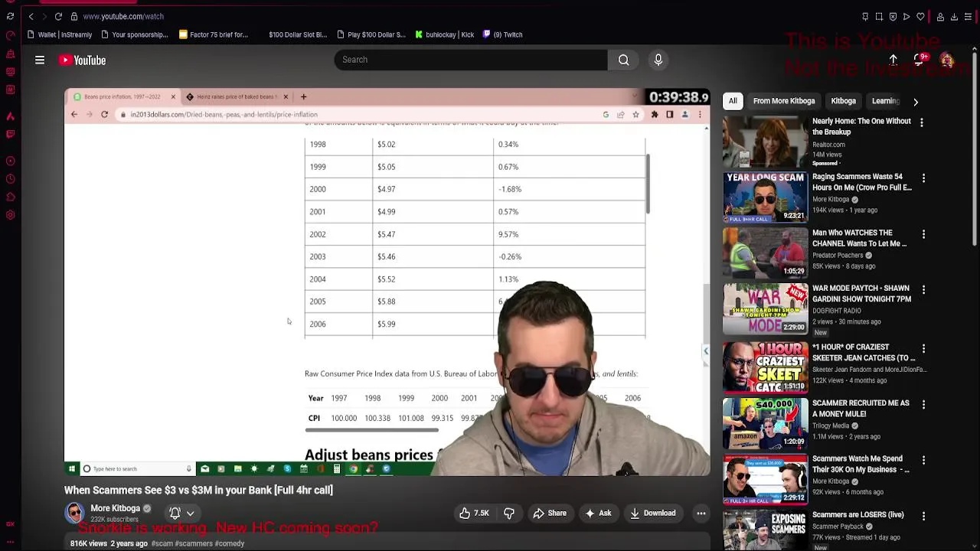Open more actions three dots under video
980x551 pixels.
701,514
